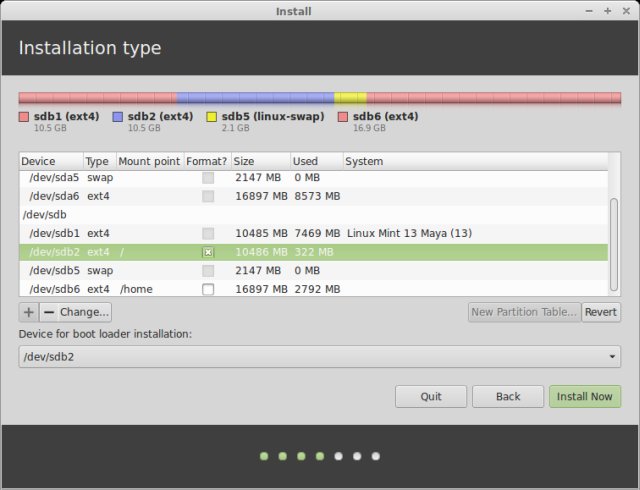This screenshot has height=490, width=640.
Task: Enable format checkbox for /dev/sdb6
Action: click(208, 290)
